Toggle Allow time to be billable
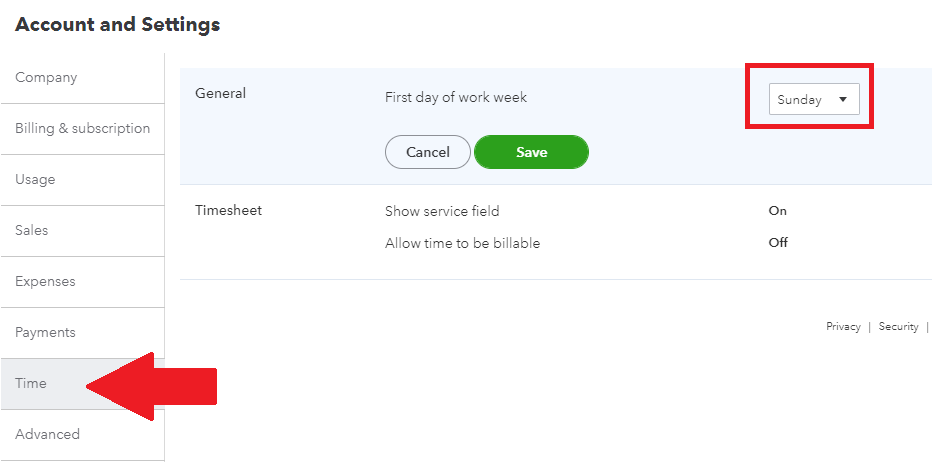This screenshot has height=462, width=932. click(777, 243)
